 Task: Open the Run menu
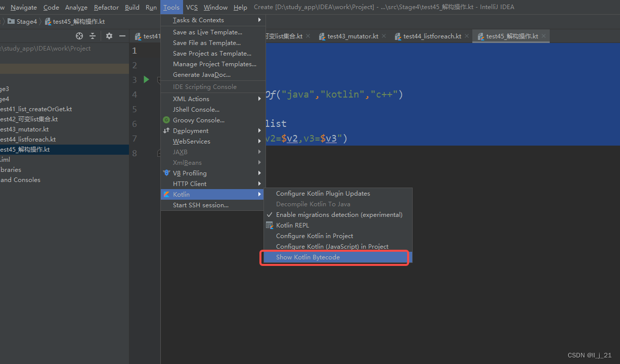(151, 7)
